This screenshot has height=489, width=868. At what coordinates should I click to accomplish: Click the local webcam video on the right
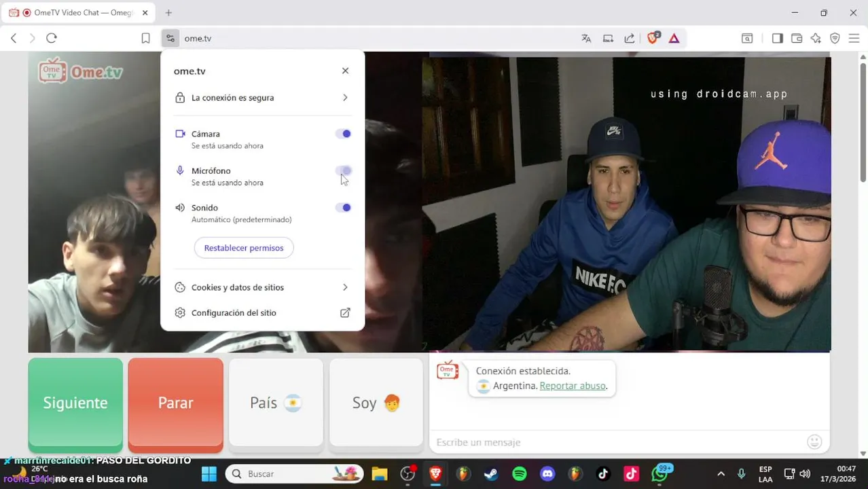pos(626,205)
